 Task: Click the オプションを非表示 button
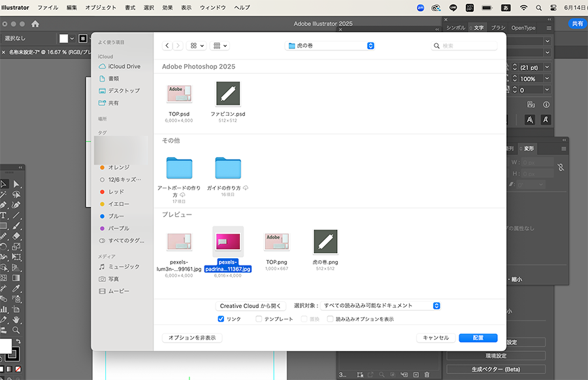tap(192, 338)
